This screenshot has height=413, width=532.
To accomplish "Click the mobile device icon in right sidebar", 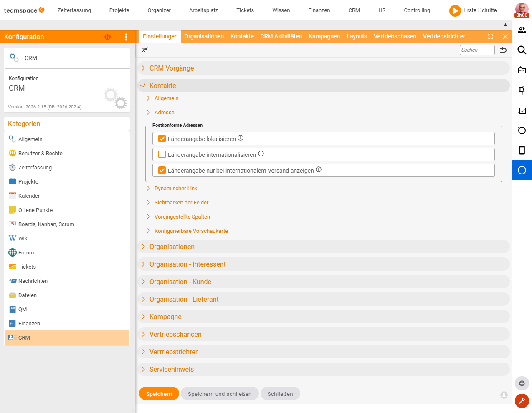I will tap(522, 150).
